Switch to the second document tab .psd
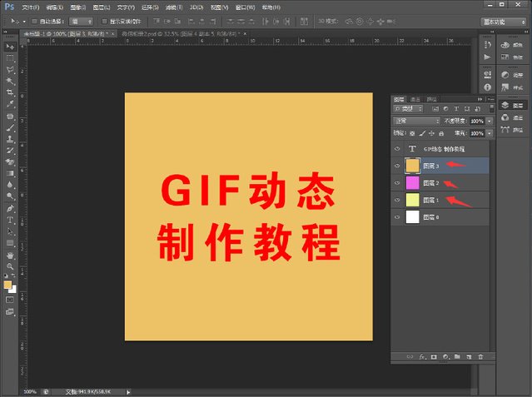 pos(181,33)
